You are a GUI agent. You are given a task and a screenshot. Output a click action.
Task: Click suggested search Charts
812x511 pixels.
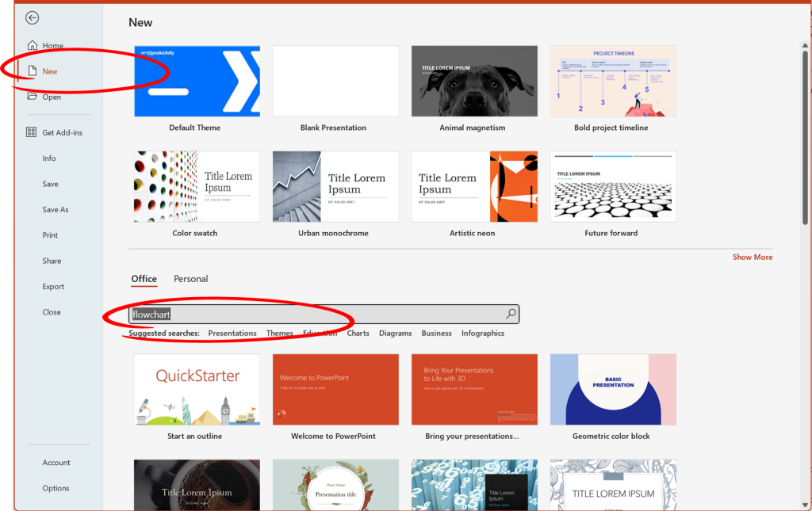click(358, 333)
